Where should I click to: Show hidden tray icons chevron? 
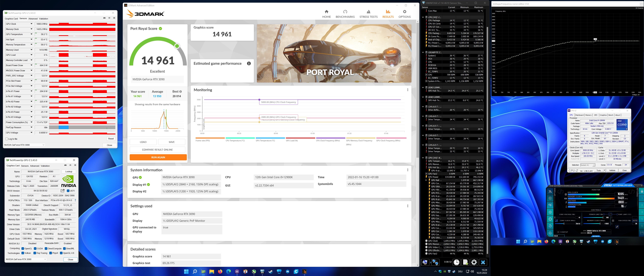[x=435, y=271]
